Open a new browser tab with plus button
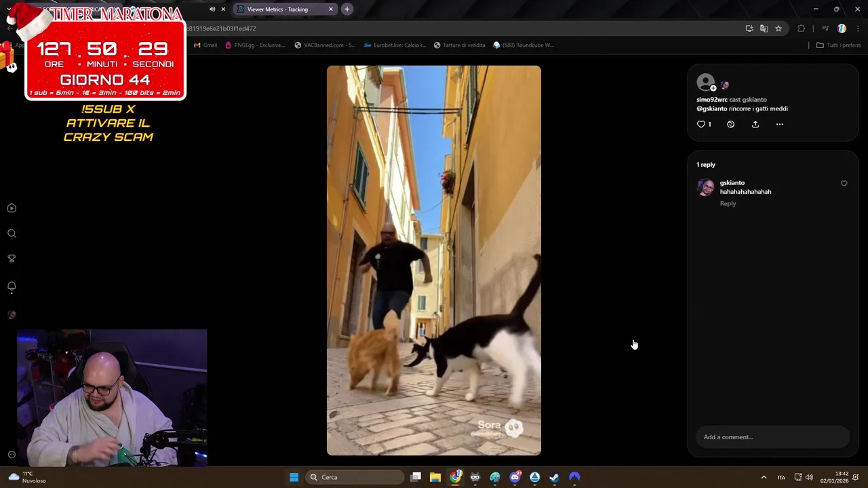 (x=347, y=9)
